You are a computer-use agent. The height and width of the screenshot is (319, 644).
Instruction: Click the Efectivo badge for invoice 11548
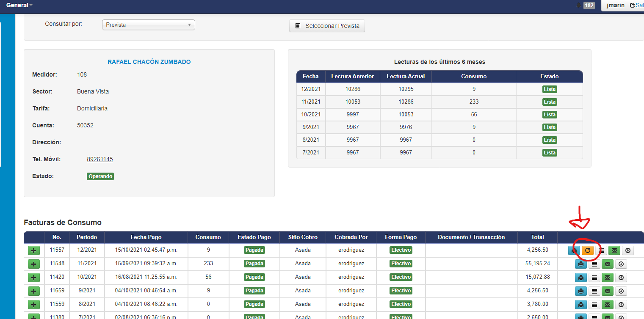point(401,264)
